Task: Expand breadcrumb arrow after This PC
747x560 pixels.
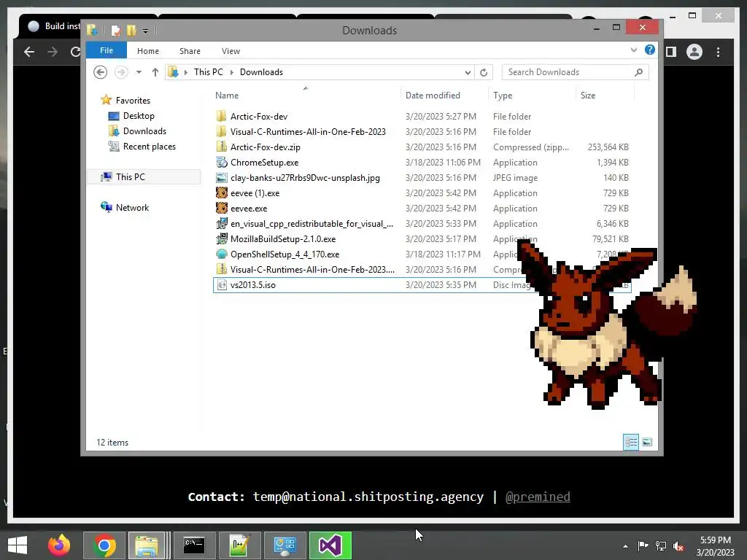Action: pyautogui.click(x=231, y=72)
